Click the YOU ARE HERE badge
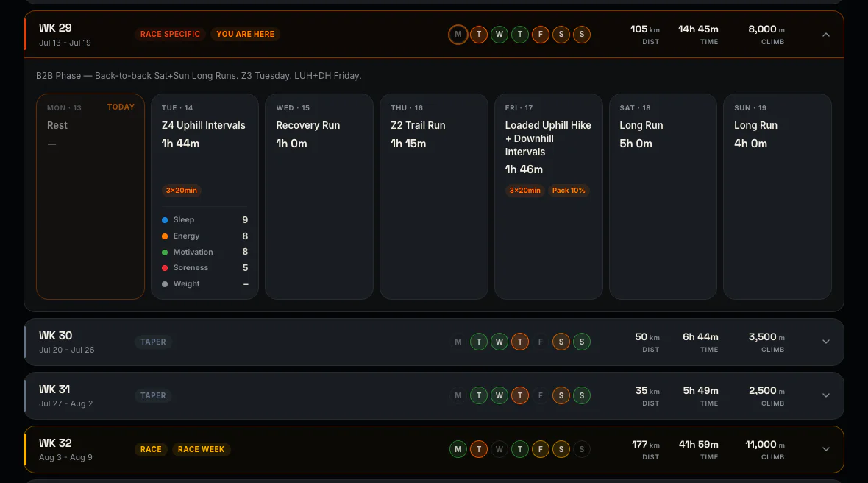The image size is (868, 483). pyautogui.click(x=245, y=35)
